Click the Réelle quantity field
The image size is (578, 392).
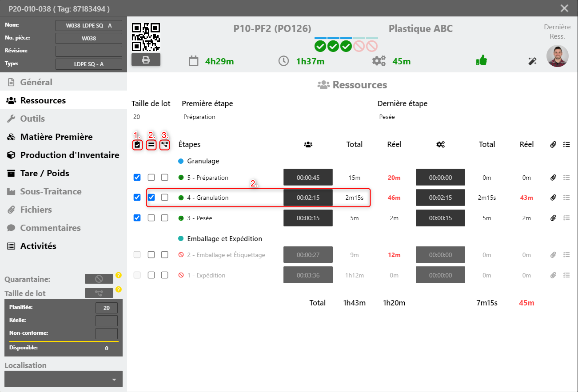(x=107, y=321)
